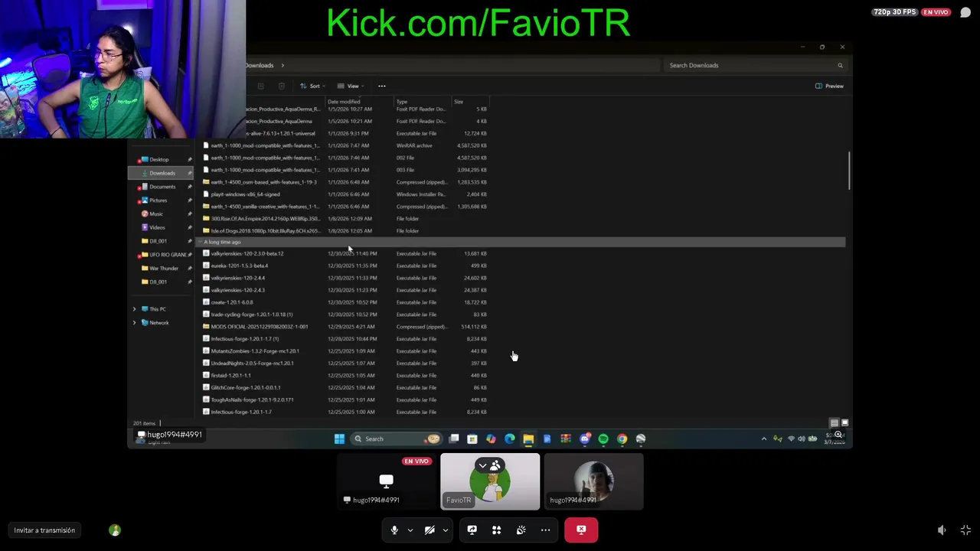Open Discord from the taskbar
The height and width of the screenshot is (551, 980).
click(x=585, y=439)
